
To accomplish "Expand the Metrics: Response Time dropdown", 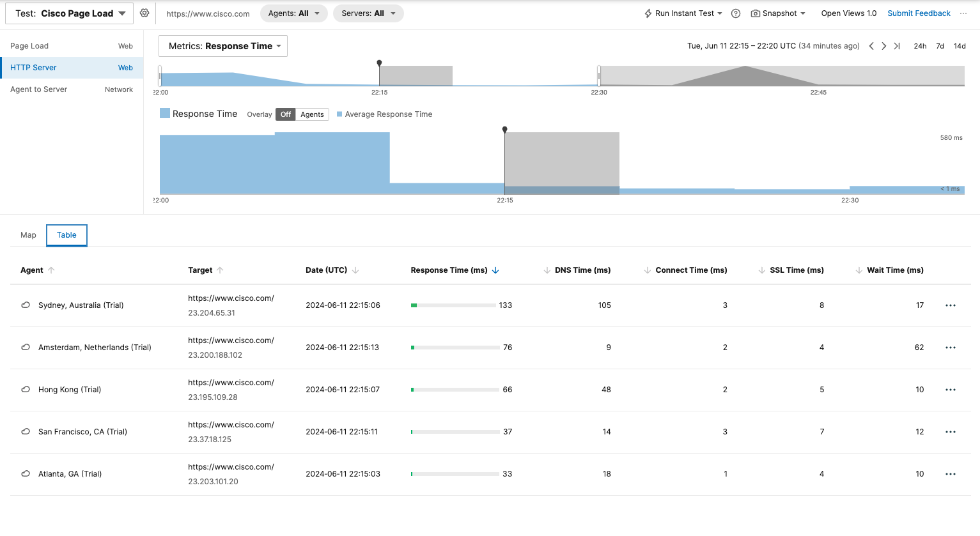I will 223,46.
